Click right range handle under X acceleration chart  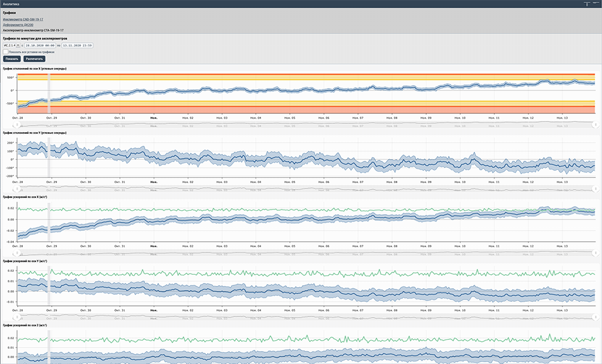[x=596, y=253]
